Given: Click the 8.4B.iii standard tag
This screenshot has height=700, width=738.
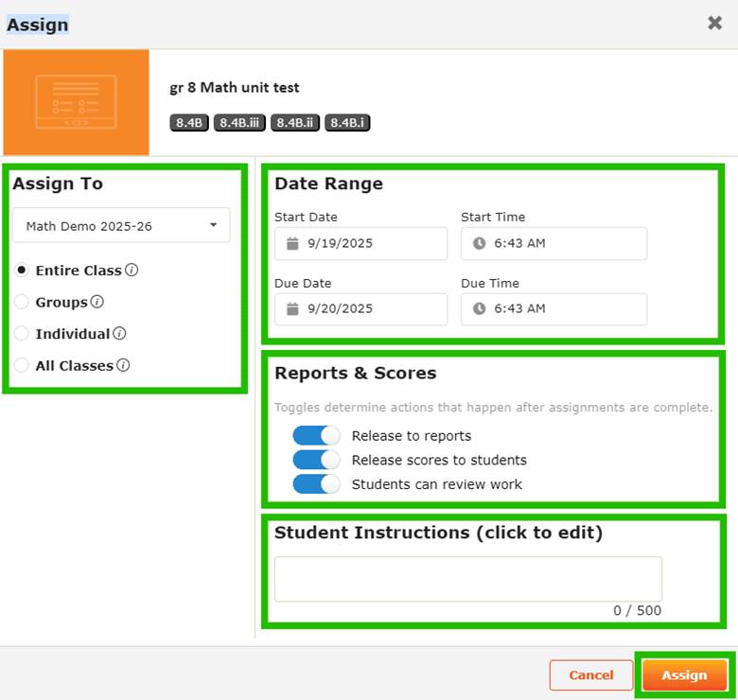Looking at the screenshot, I should coord(239,122).
